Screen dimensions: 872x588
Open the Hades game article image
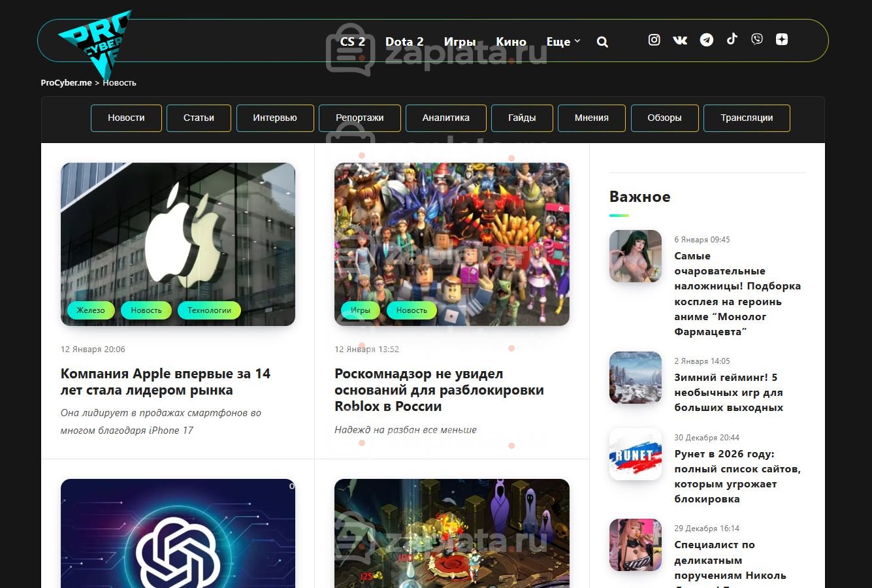pos(452,533)
